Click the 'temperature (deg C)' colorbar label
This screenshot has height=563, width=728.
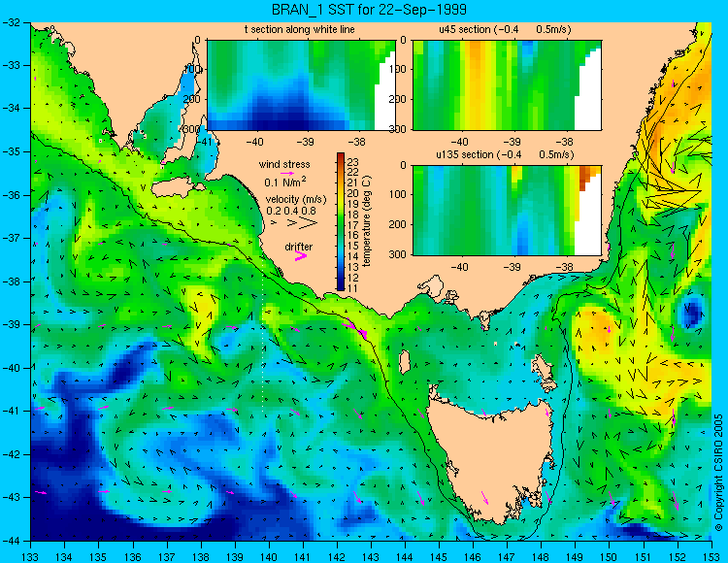[x=367, y=221]
